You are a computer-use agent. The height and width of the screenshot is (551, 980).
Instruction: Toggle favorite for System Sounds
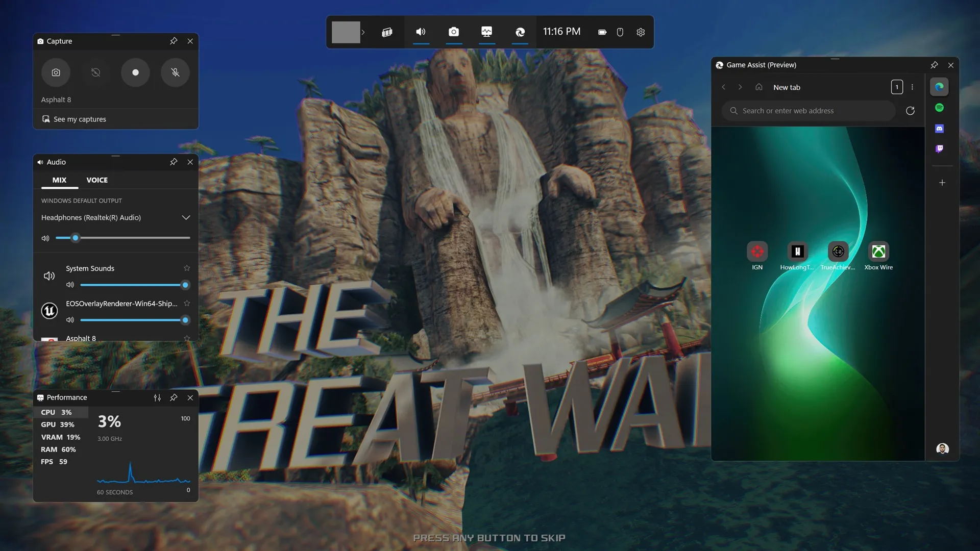click(x=186, y=268)
